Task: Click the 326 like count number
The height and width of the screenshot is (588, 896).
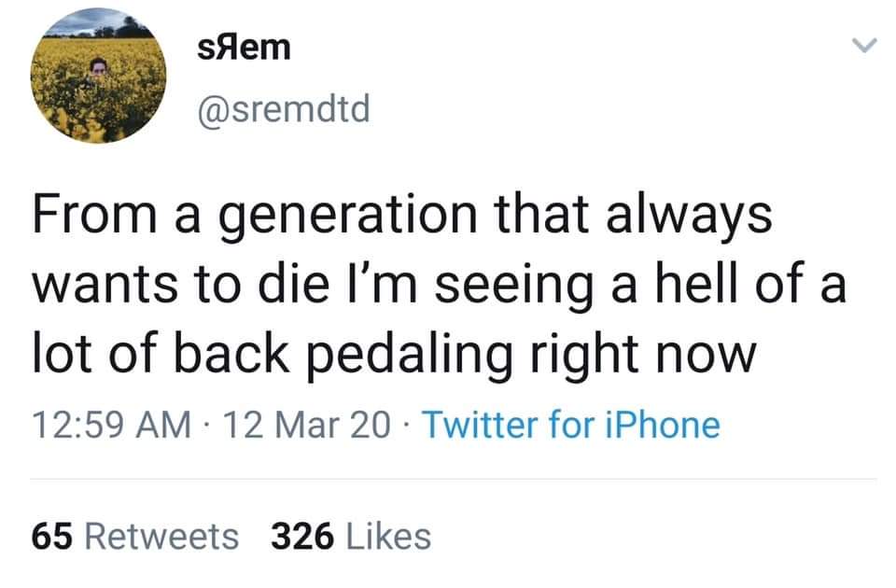Action: tap(302, 536)
